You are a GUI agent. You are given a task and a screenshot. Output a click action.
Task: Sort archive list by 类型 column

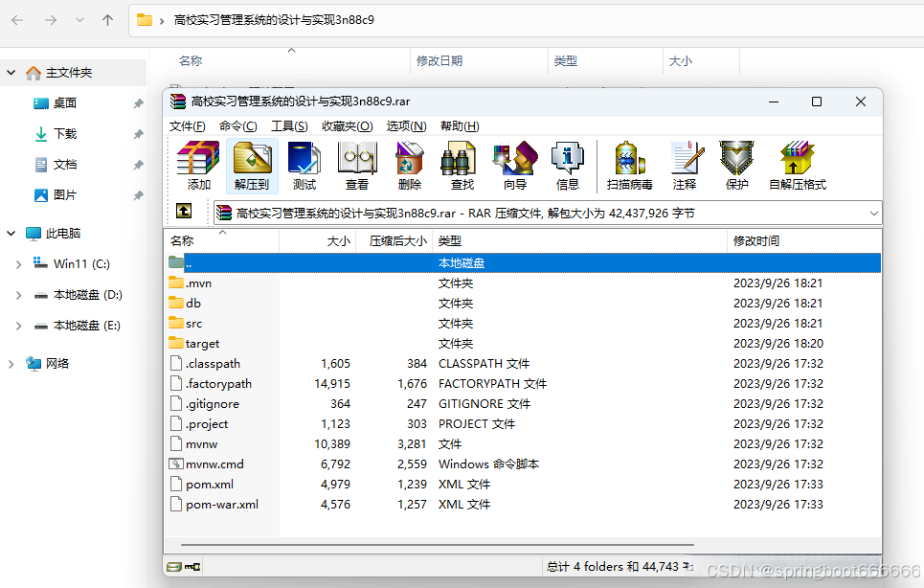click(580, 241)
